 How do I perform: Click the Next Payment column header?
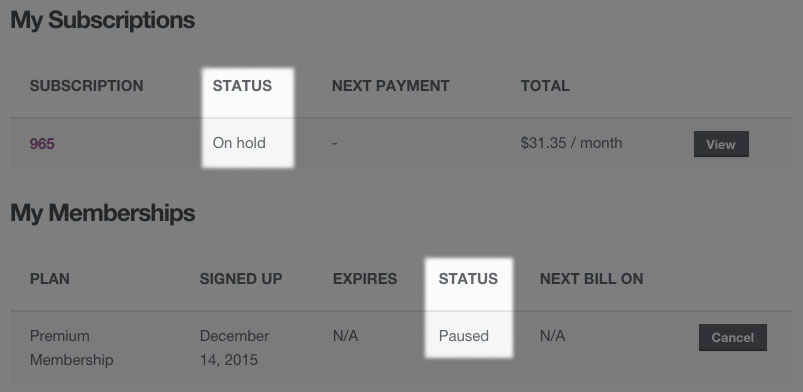(x=390, y=86)
